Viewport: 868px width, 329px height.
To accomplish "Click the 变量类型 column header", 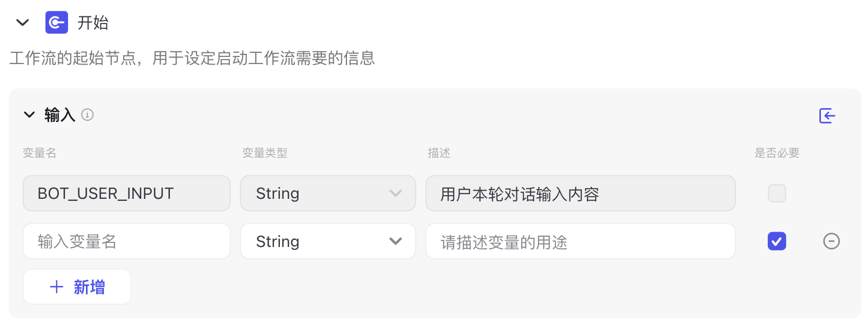I will (265, 153).
